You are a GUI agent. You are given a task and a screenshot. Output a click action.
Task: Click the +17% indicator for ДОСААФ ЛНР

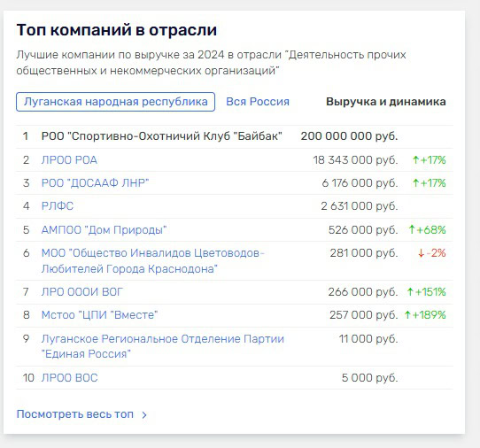pos(430,182)
